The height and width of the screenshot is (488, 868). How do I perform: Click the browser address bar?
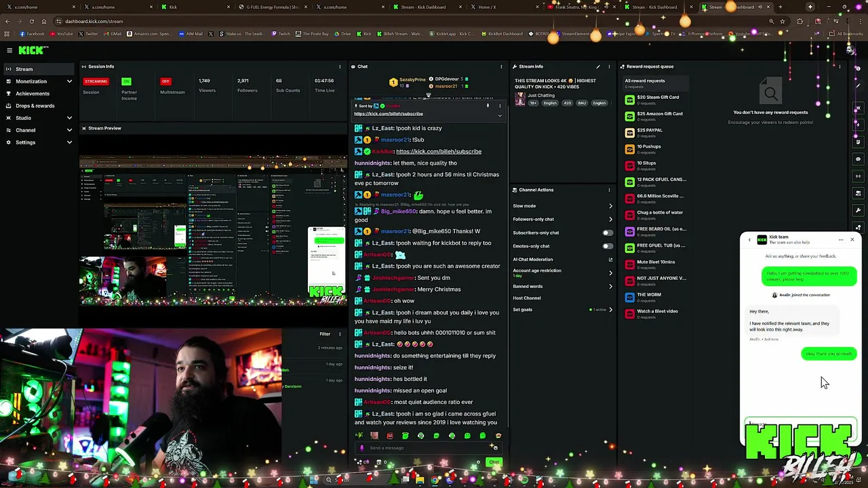tap(407, 21)
